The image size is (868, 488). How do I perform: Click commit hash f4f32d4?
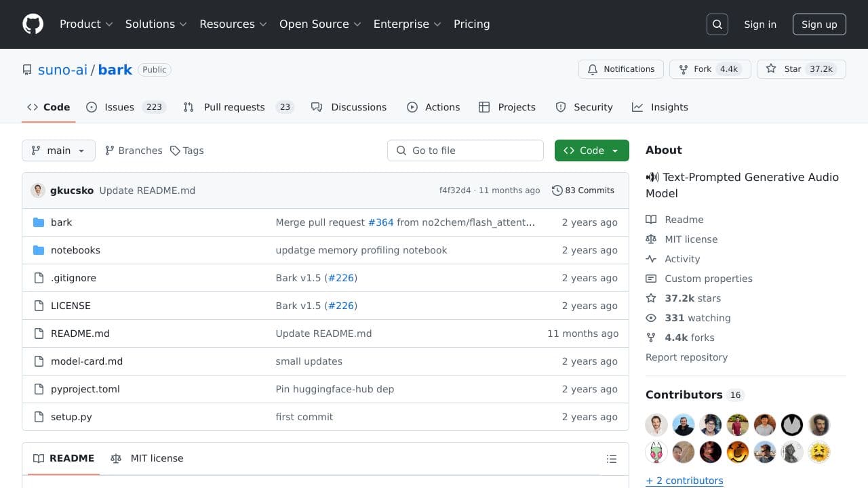click(455, 190)
